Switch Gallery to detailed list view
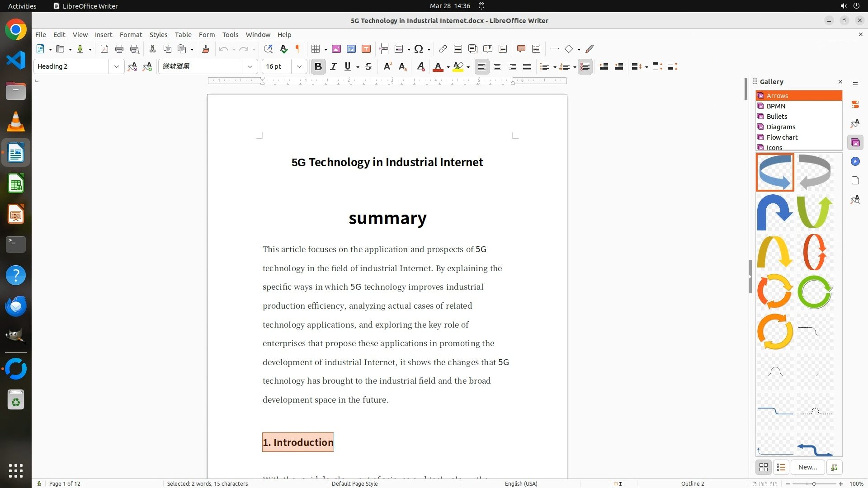The height and width of the screenshot is (488, 868). 781,467
